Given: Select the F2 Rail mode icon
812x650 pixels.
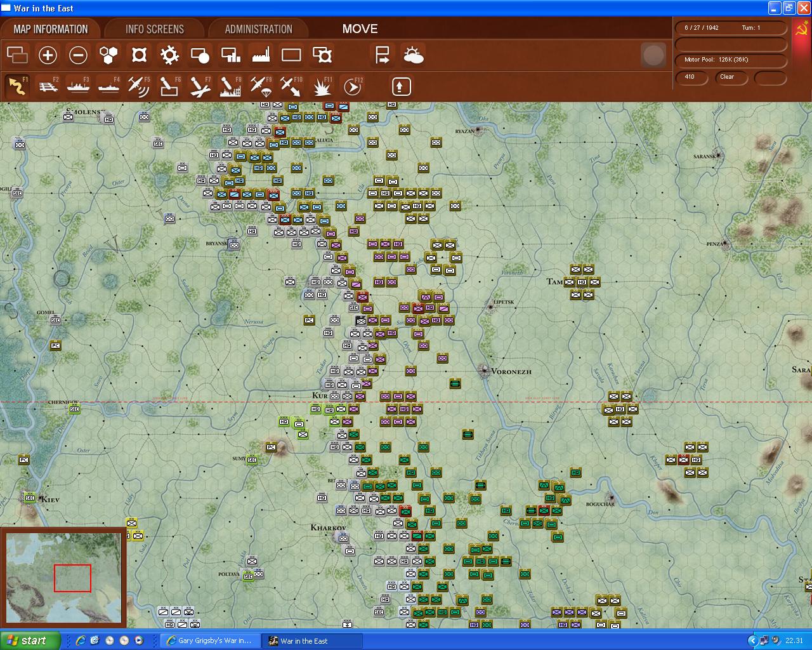Looking at the screenshot, I should (48, 86).
